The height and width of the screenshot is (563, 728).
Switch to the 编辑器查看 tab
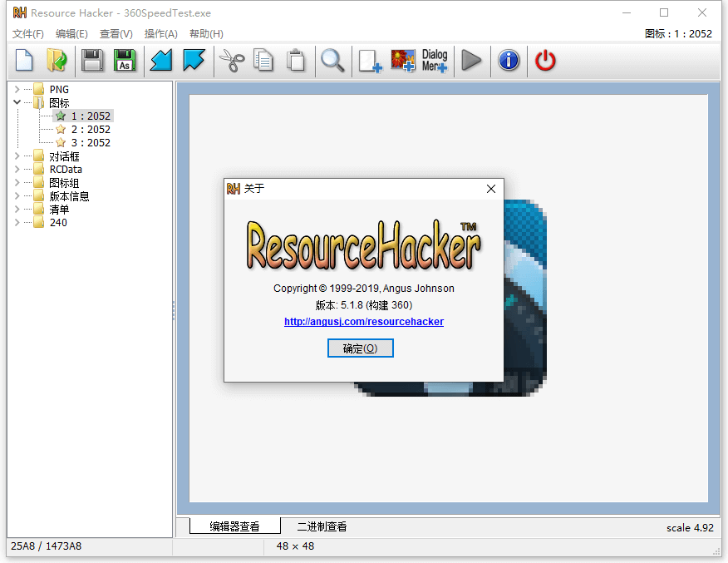tap(234, 526)
